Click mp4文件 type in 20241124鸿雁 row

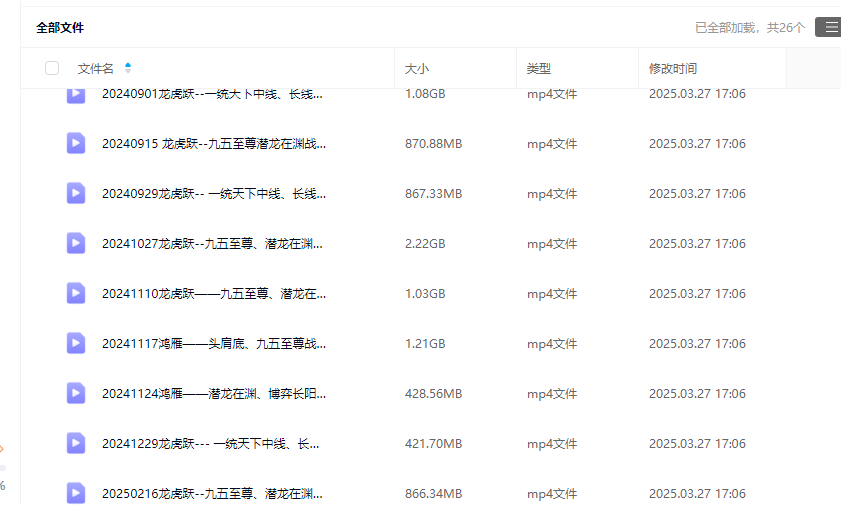(x=552, y=394)
